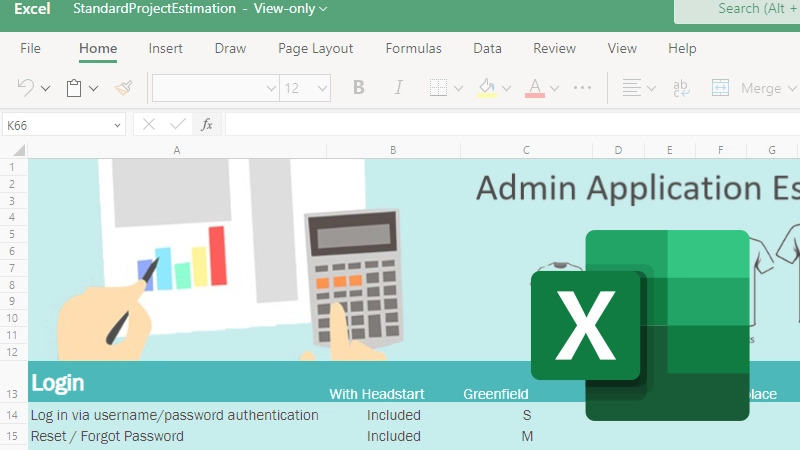Screen dimensions: 800x450
Task: Expand the Name Box dropdown arrow
Action: (117, 126)
